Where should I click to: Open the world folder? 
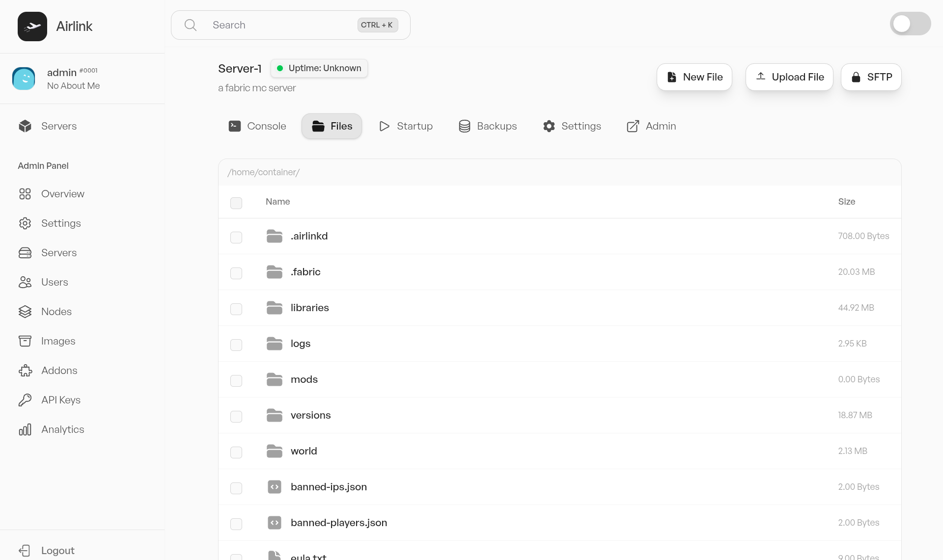[304, 451]
